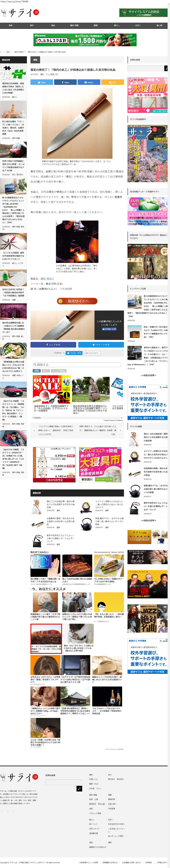The width and height of the screenshot is (170, 868).
Task: Click the Serai.jp logo in header
Action: (x=20, y=13)
